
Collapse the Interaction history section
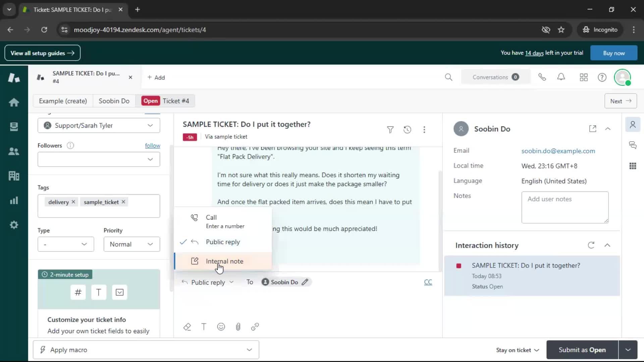point(607,245)
